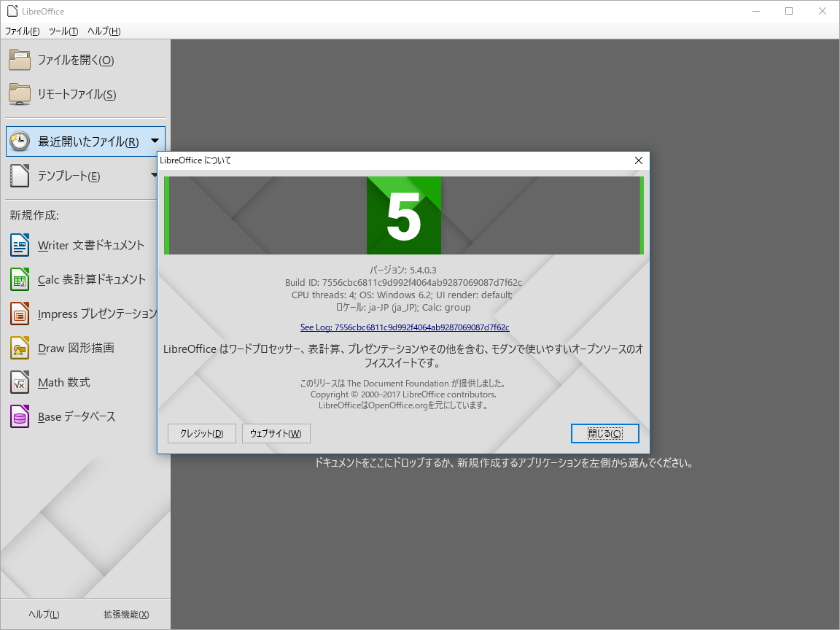840x630 pixels.
Task: Open the ウェブサイト button
Action: (276, 433)
